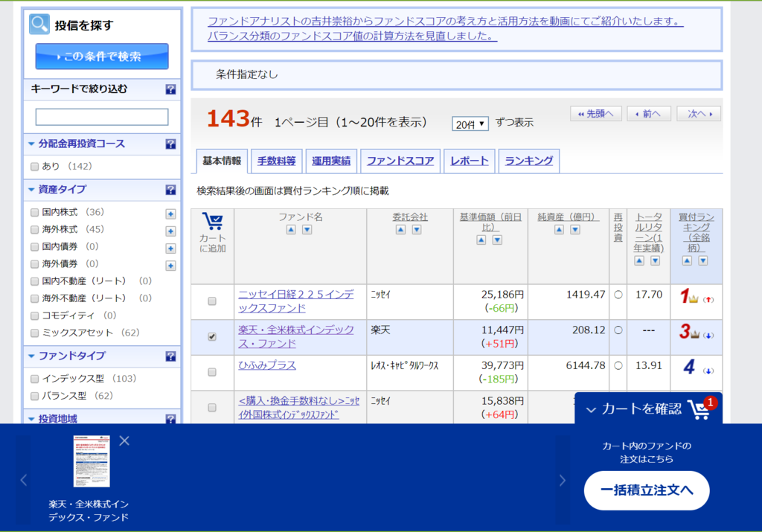Sort トータルリターン ascending arrow
The height and width of the screenshot is (532, 762).
[x=639, y=261]
